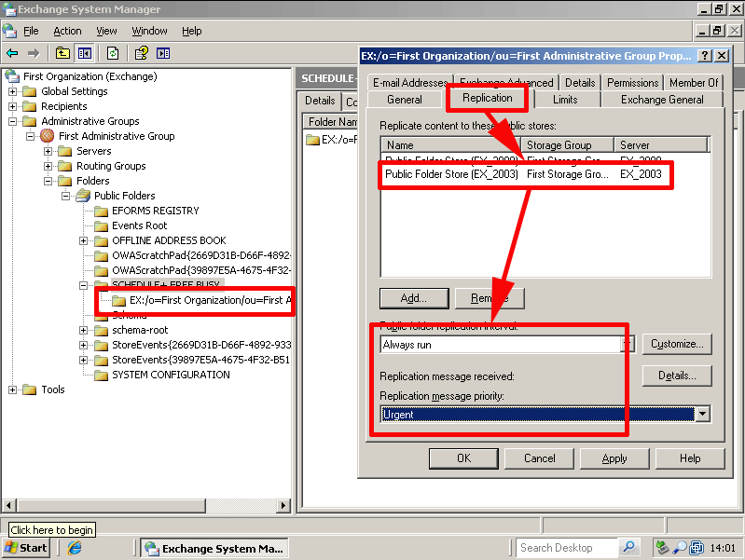Click the magnifier tray icon near clock
This screenshot has width=745, height=560.
(680, 548)
